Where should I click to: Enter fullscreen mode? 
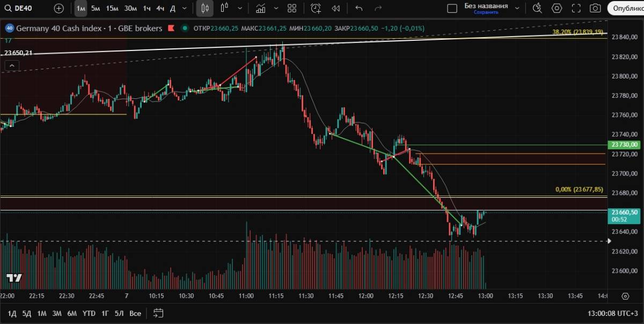(x=576, y=8)
